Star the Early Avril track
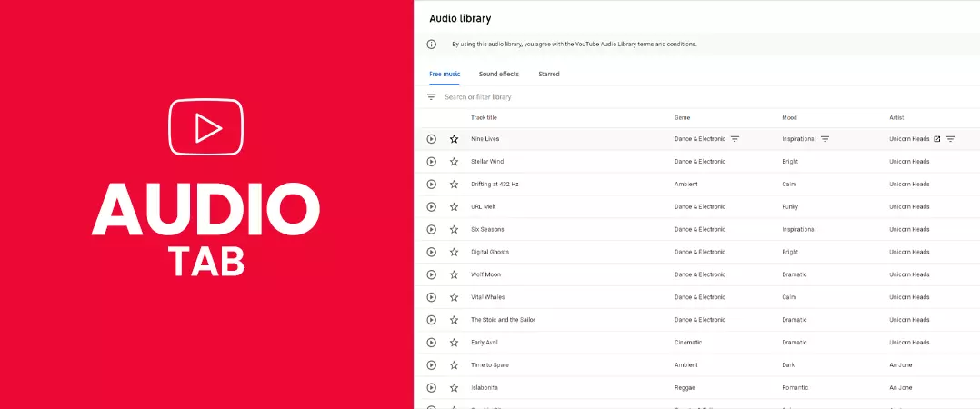Screen dimensions: 980x409 454,343
